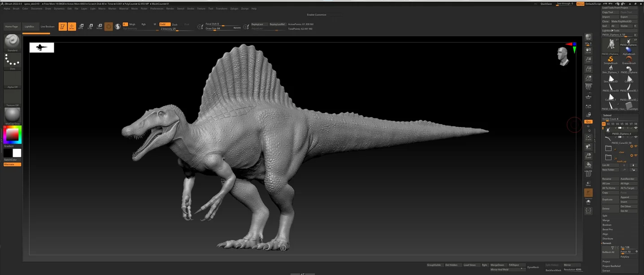
Task: Click the Frame view button
Action: [x=588, y=138]
